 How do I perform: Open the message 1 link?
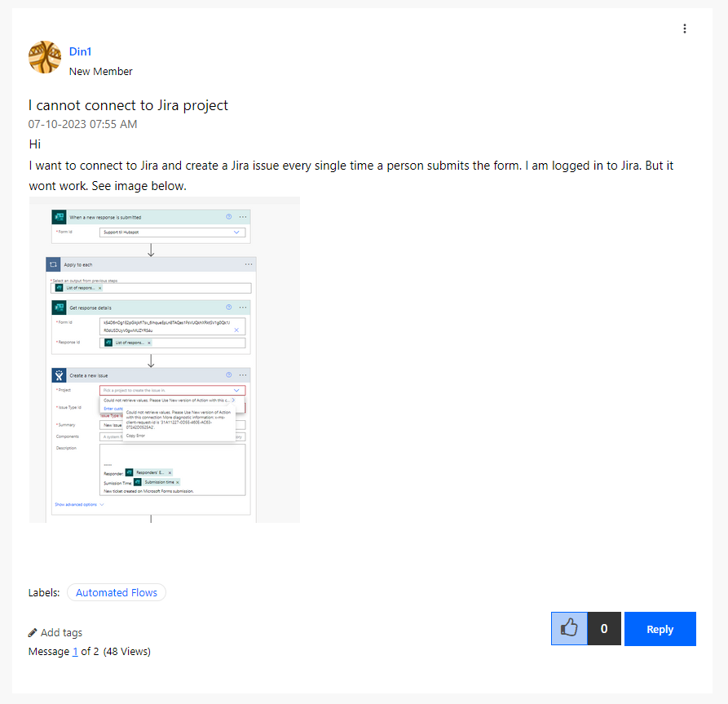pyautogui.click(x=75, y=652)
